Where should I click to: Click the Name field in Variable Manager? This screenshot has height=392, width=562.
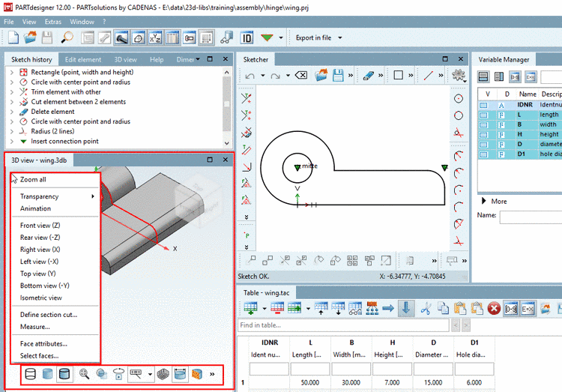531,217
